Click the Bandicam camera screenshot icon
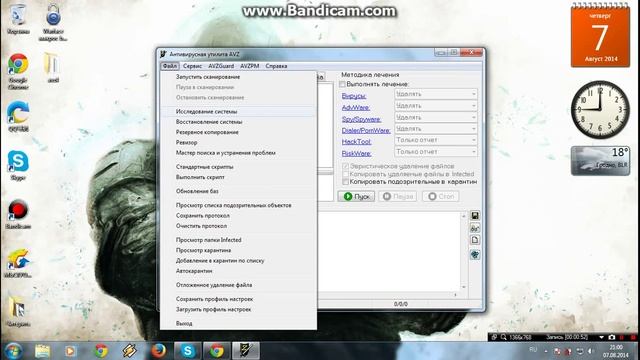 pyautogui.click(x=611, y=337)
